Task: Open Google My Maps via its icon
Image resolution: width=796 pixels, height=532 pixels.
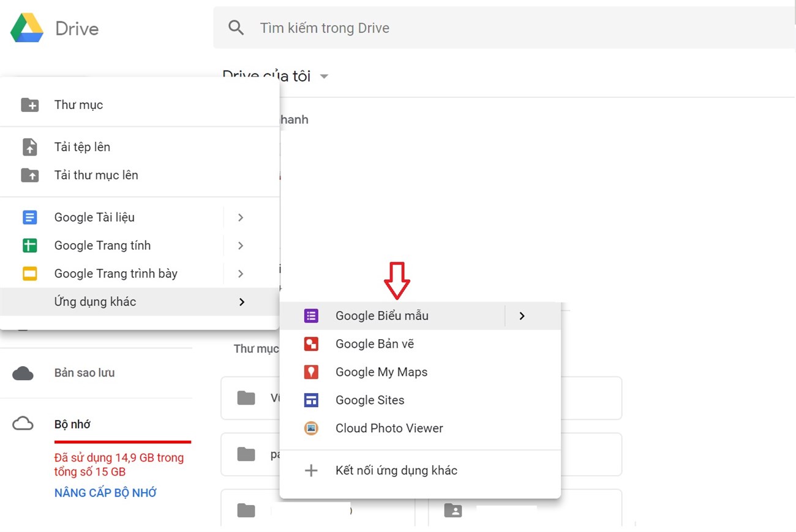Action: (x=311, y=372)
